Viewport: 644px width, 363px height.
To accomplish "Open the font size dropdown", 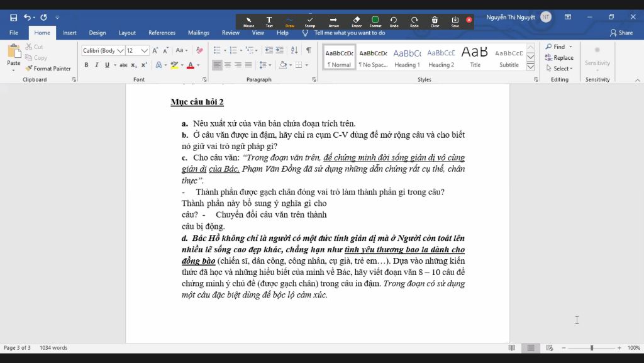I will pyautogui.click(x=144, y=50).
